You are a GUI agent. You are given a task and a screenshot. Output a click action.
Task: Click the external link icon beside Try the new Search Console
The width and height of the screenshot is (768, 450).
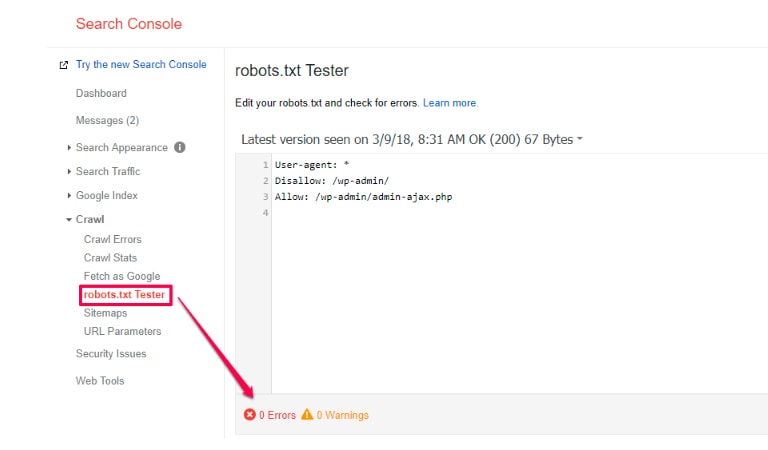pyautogui.click(x=64, y=65)
